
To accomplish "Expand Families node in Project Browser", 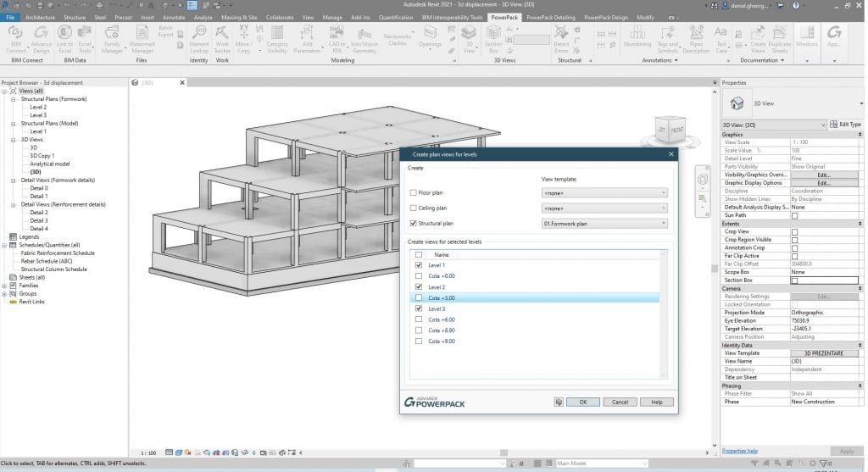I will click(4, 286).
